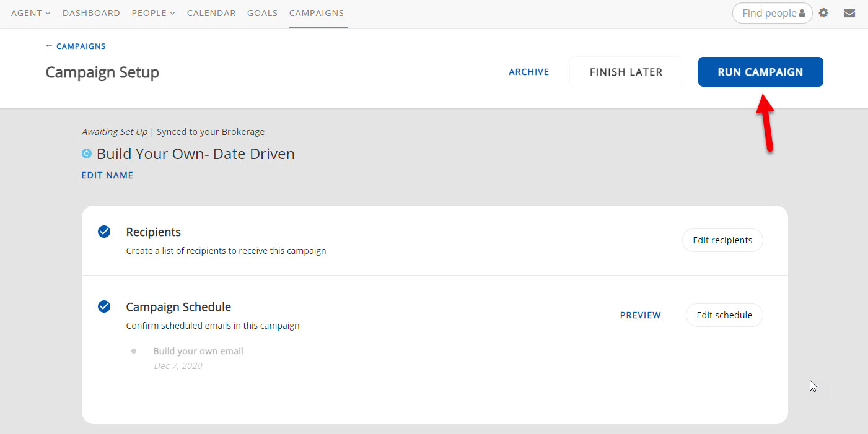The image size is (868, 434).
Task: Open the settings gear icon
Action: click(823, 13)
